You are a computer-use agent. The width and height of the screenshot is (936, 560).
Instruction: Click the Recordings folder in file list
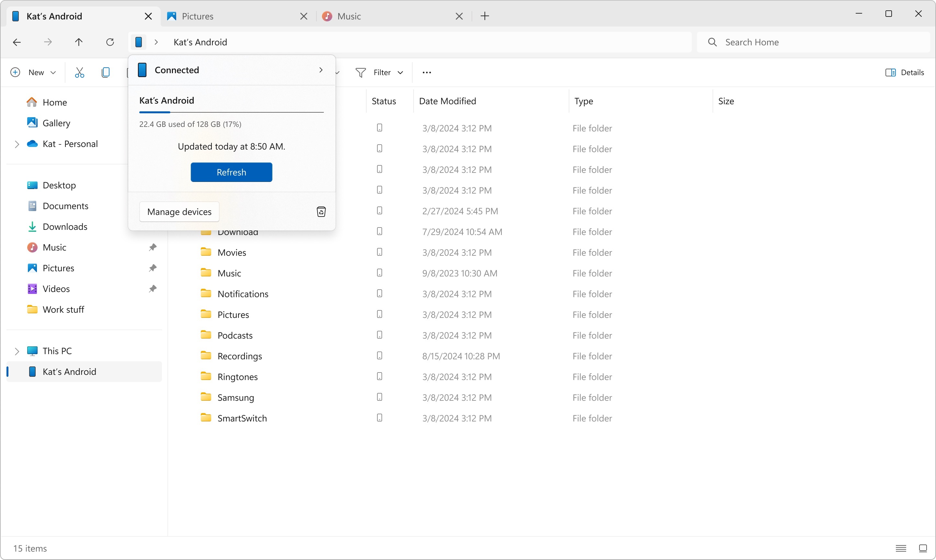click(239, 355)
